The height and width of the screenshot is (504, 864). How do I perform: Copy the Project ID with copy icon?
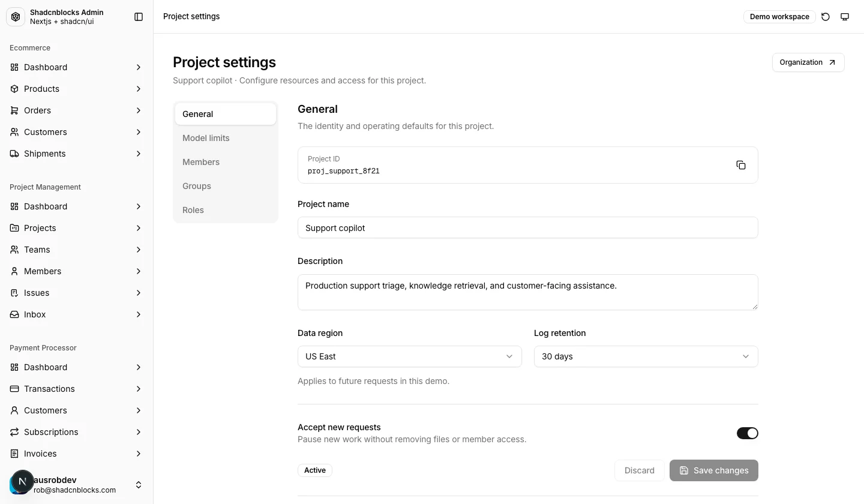pos(741,165)
